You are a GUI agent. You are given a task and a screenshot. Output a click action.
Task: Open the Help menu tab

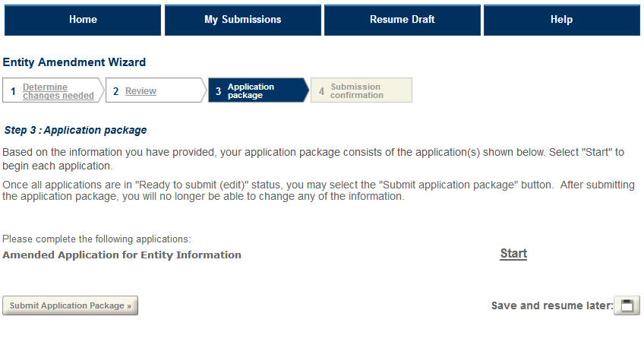(x=561, y=20)
